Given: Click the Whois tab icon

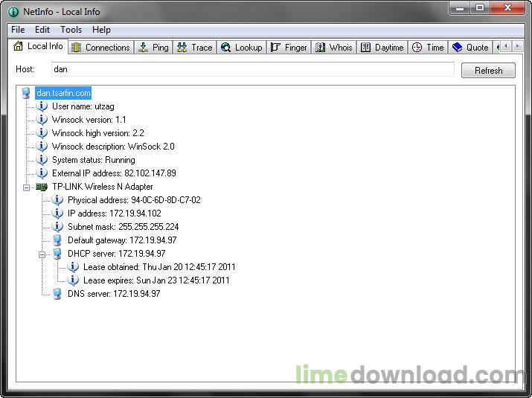Looking at the screenshot, I should [x=321, y=48].
